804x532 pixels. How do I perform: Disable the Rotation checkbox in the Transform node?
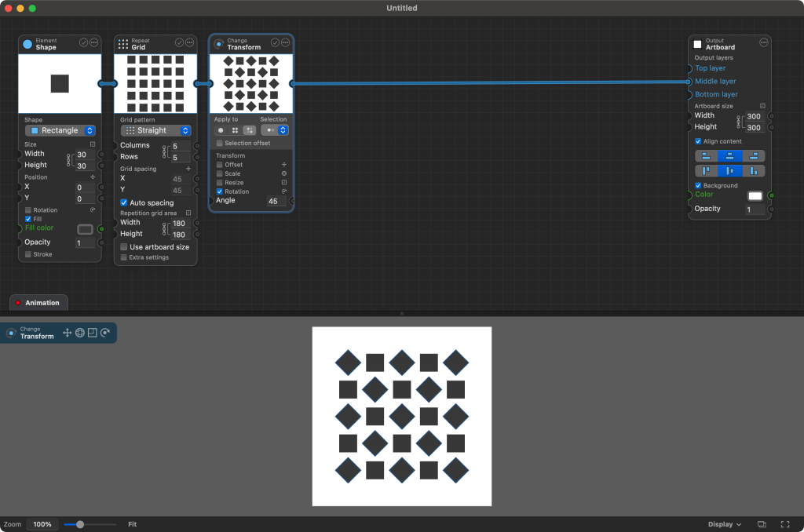click(220, 191)
